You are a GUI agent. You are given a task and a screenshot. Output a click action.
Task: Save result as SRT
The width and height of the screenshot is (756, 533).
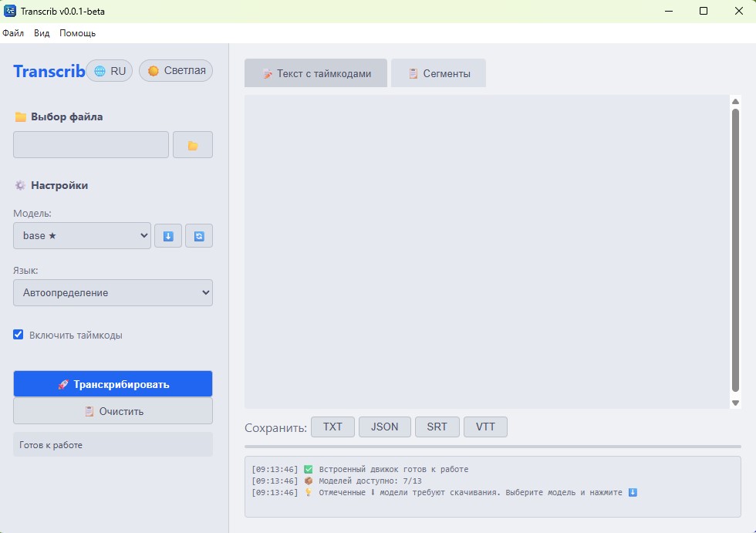pyautogui.click(x=437, y=427)
